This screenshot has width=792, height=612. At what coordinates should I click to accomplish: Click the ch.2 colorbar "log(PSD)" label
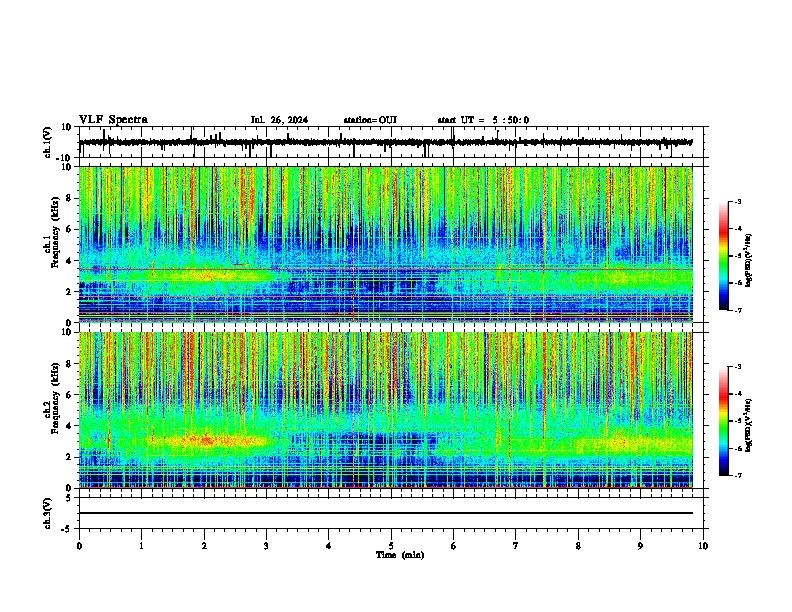click(x=748, y=425)
